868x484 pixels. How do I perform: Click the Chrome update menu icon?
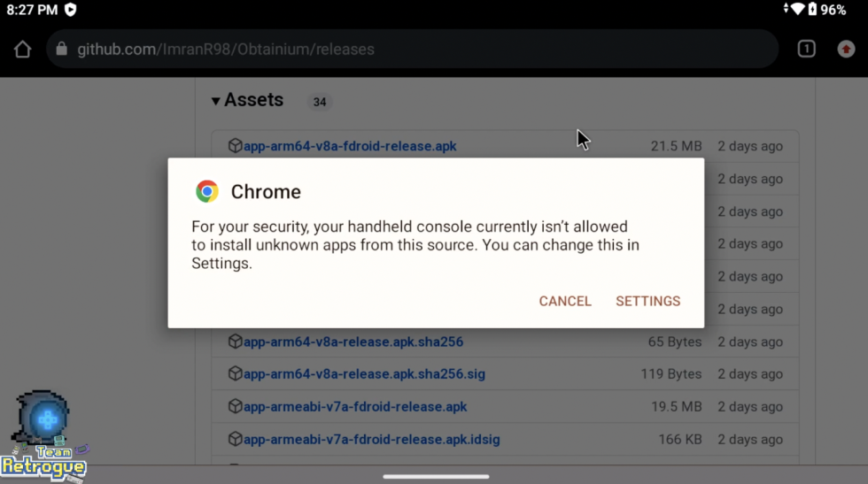(846, 50)
